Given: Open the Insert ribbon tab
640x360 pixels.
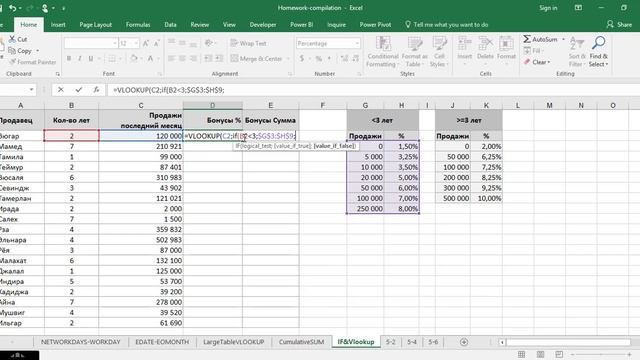Looking at the screenshot, I should [x=58, y=24].
